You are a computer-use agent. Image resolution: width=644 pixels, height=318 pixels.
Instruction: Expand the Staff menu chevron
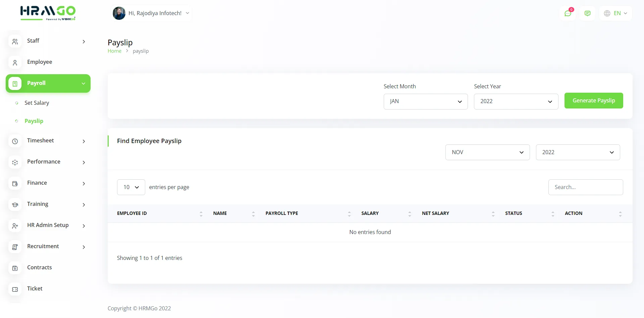point(84,42)
